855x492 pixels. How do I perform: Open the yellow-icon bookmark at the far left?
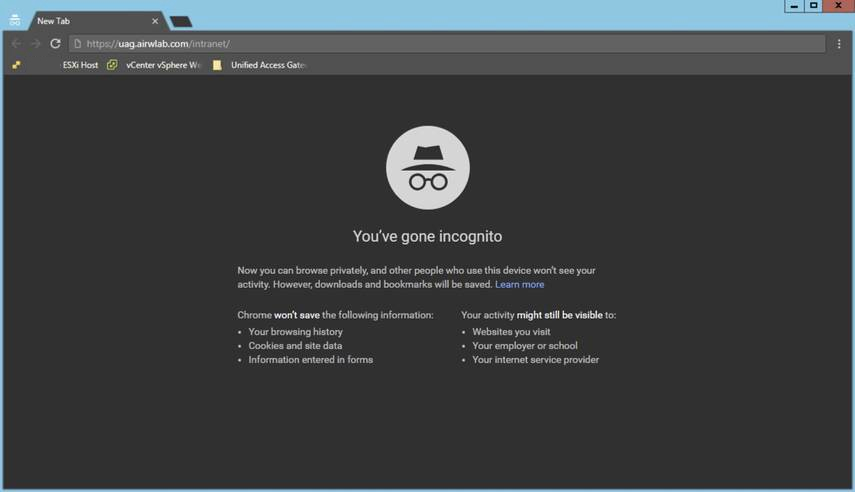click(x=16, y=65)
